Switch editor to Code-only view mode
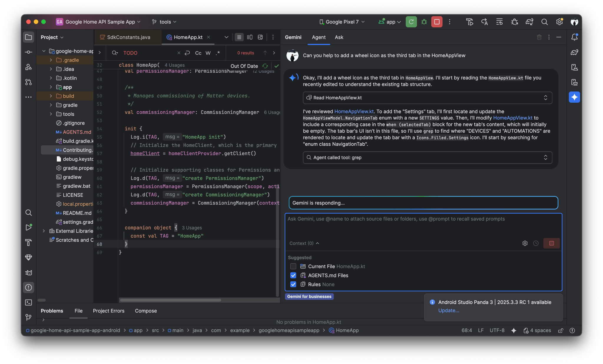This screenshot has height=364, width=603. pyautogui.click(x=239, y=37)
